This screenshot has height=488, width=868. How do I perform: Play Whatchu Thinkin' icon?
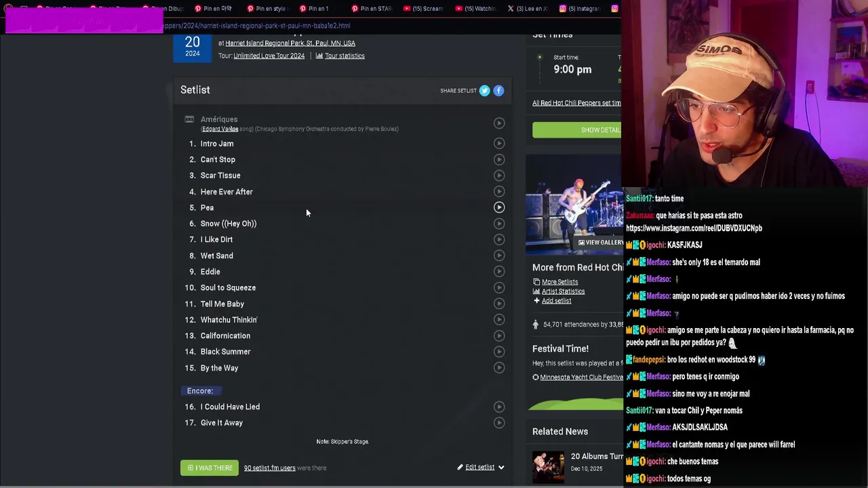click(x=499, y=320)
